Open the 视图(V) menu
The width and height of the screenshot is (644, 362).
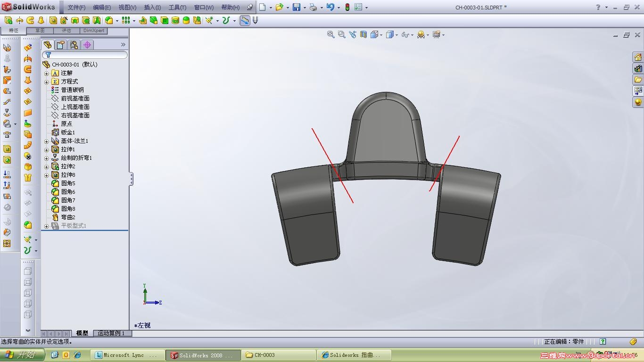[x=127, y=8]
